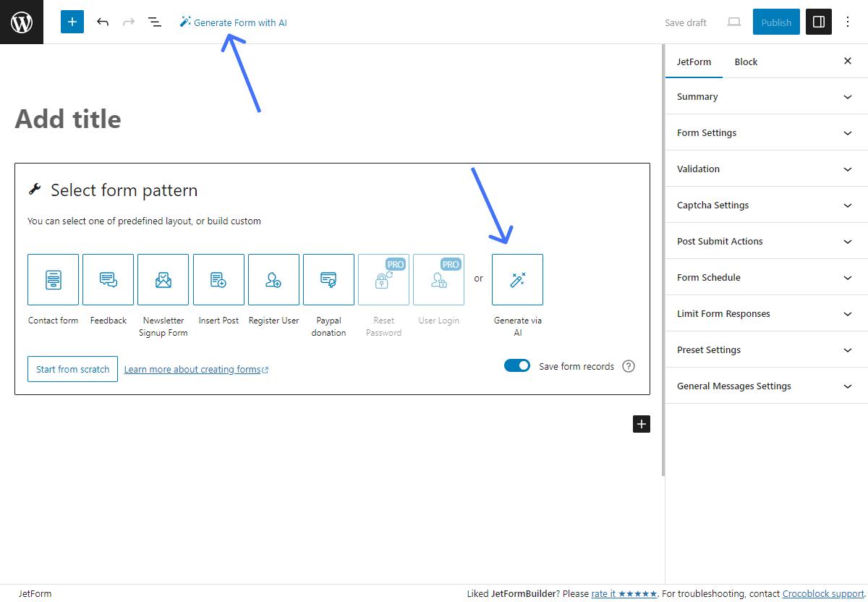Pick the Register User pattern icon
This screenshot has width=868, height=602.
click(x=273, y=279)
